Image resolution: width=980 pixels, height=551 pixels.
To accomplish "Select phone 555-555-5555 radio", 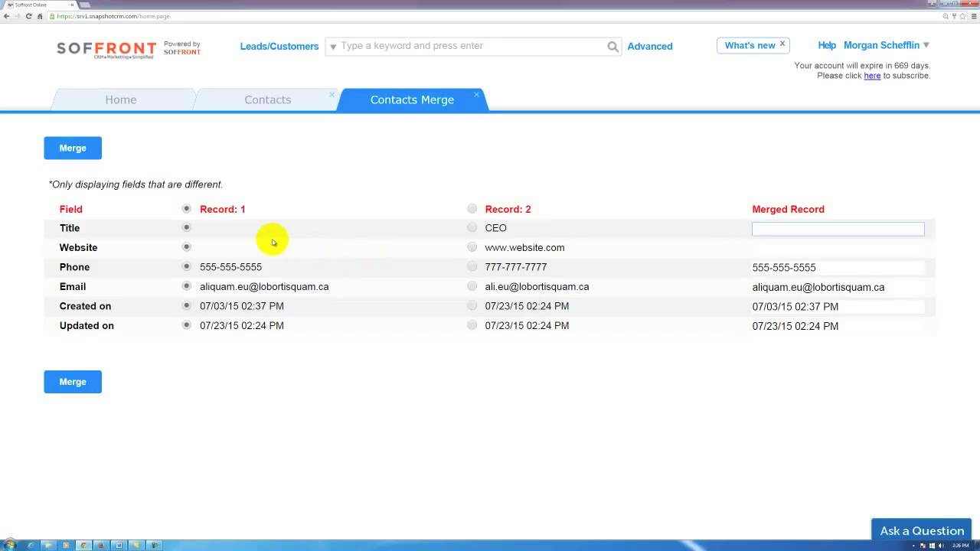I will [x=186, y=266].
